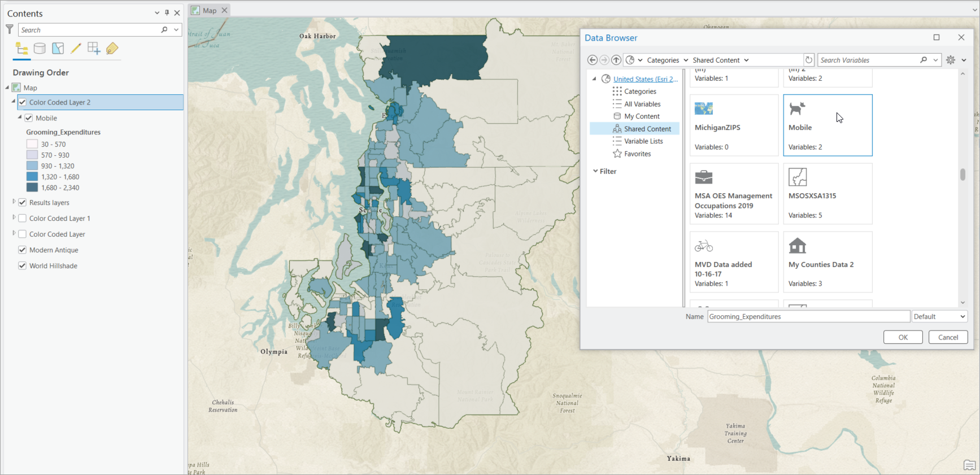Toggle Modern Antique basemap checkbox

coord(23,250)
